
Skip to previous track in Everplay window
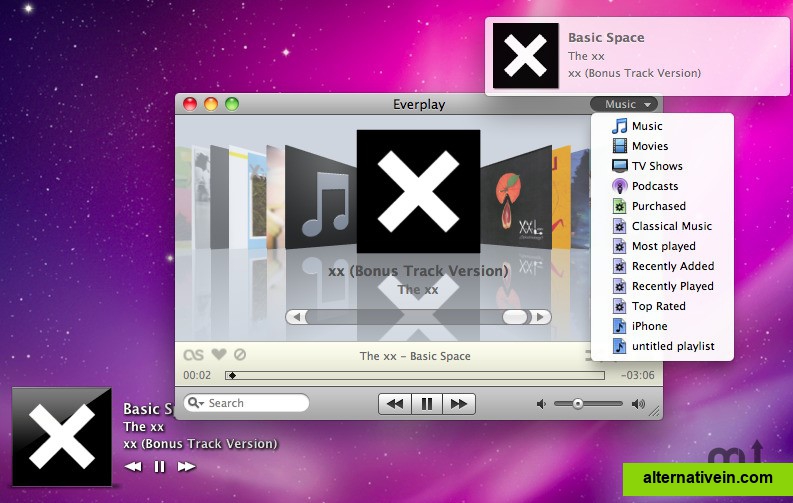pyautogui.click(x=395, y=404)
